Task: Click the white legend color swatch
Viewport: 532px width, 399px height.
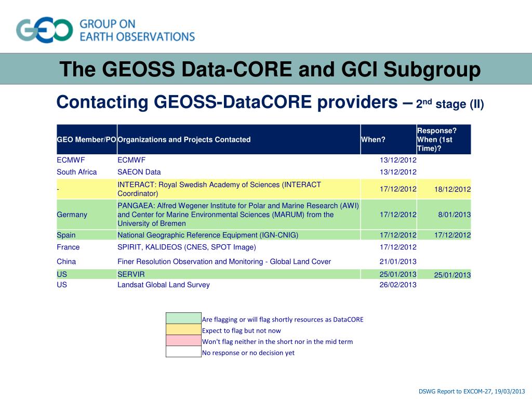Action: 183,352
